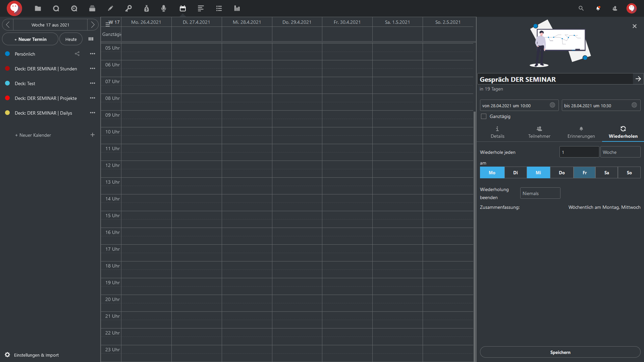Click the Neuer Termin button
The width and height of the screenshot is (644, 362).
tap(30, 39)
